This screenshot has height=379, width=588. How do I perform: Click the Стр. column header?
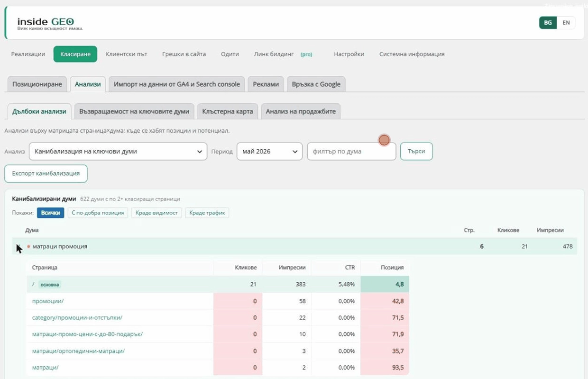(x=469, y=230)
